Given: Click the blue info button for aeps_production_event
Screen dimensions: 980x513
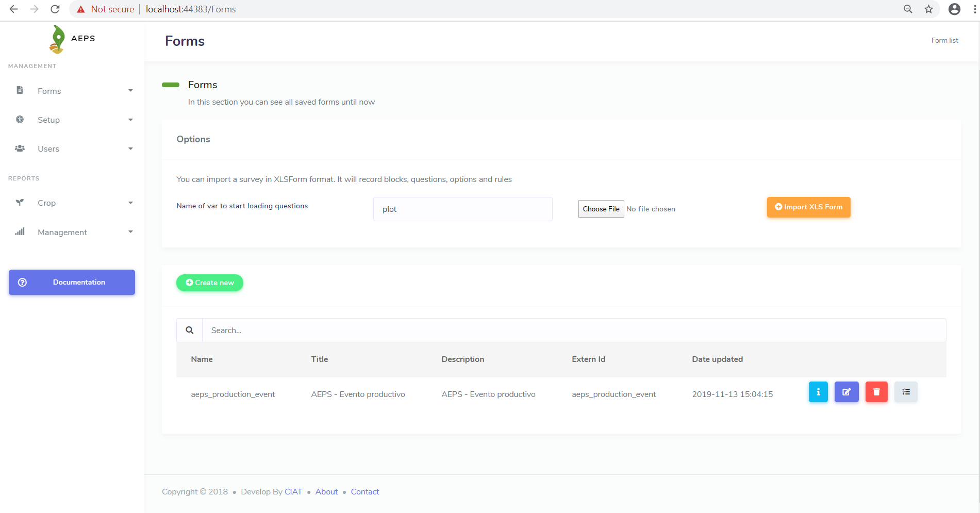Looking at the screenshot, I should coord(818,392).
